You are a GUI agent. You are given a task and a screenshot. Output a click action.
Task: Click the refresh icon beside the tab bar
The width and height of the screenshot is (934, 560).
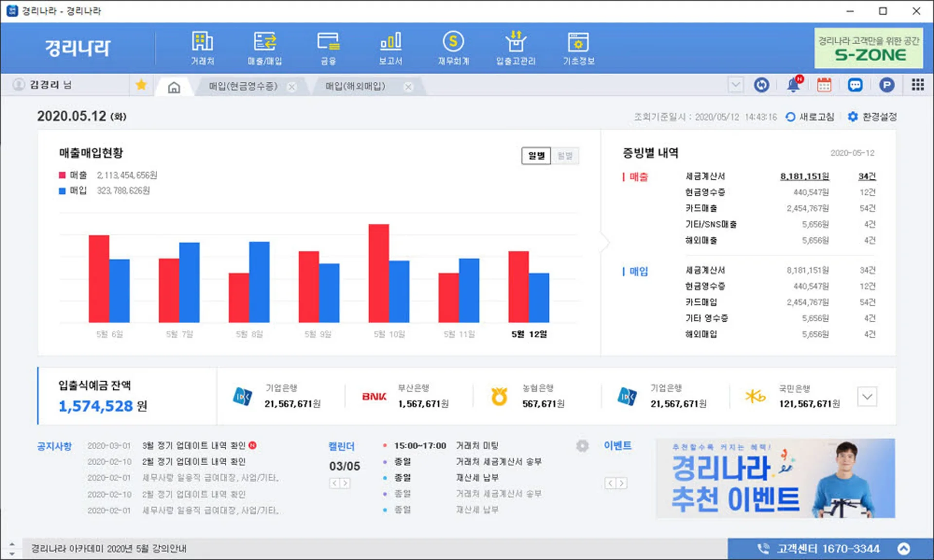[762, 85]
